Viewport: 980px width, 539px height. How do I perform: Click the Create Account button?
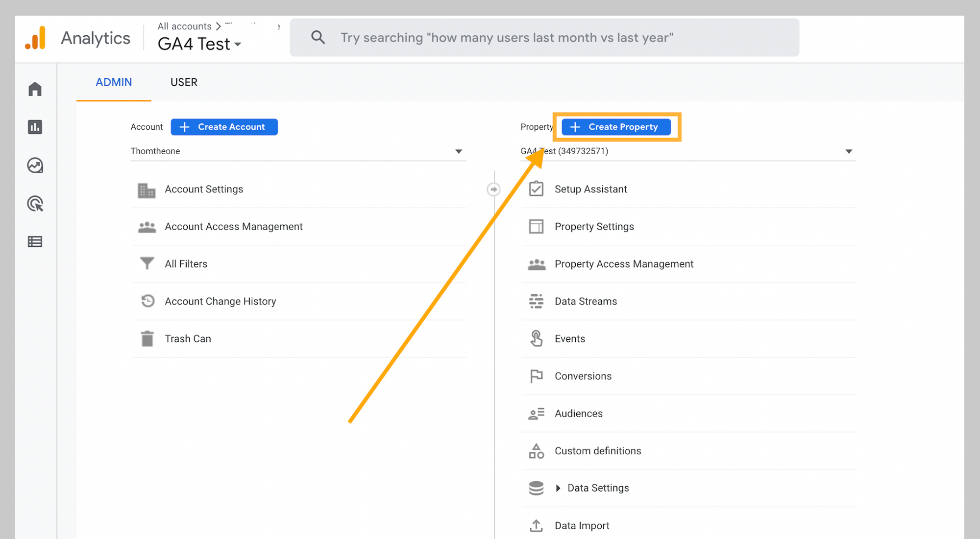(x=224, y=127)
